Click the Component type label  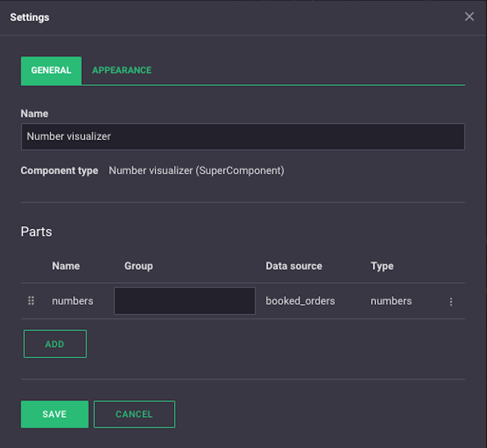pyautogui.click(x=59, y=170)
